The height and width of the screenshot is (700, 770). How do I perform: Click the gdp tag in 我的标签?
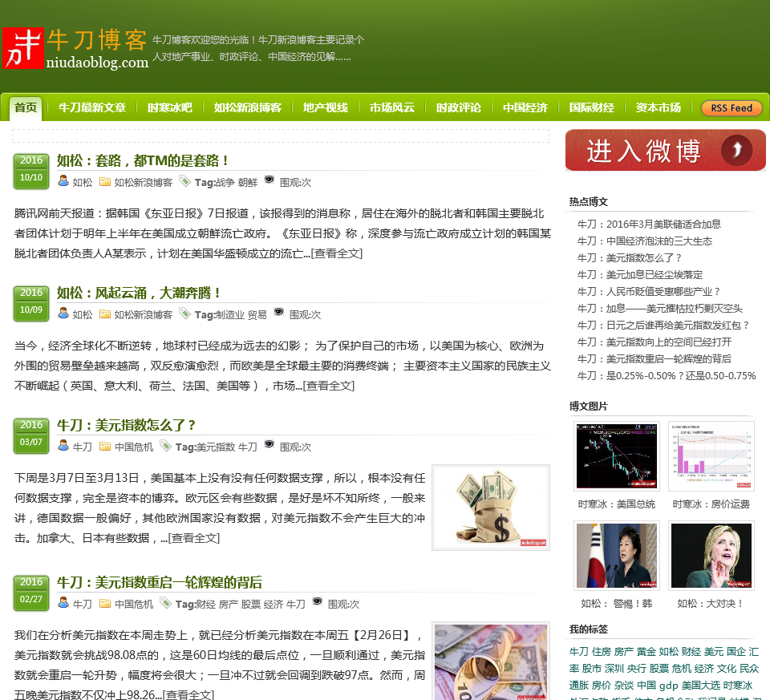668,685
